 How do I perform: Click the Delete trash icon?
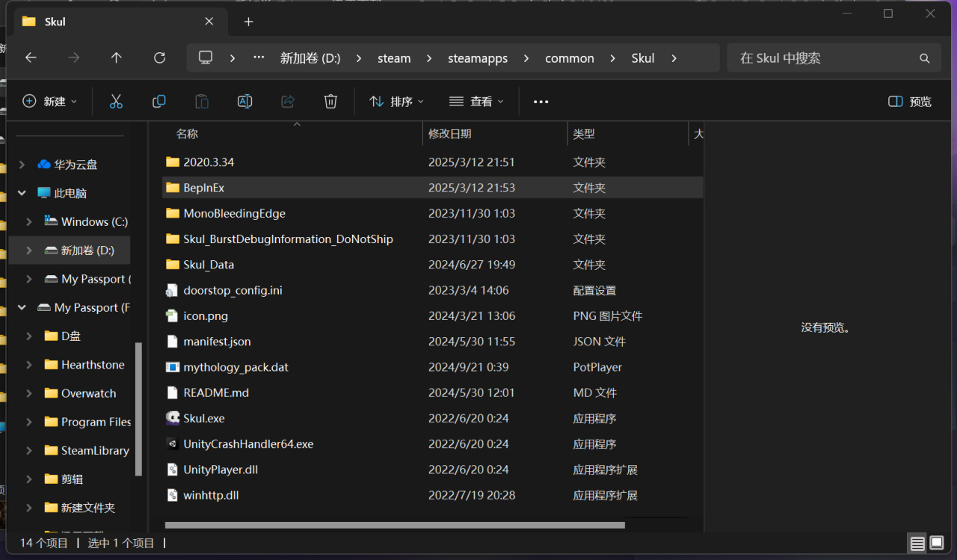click(x=330, y=102)
